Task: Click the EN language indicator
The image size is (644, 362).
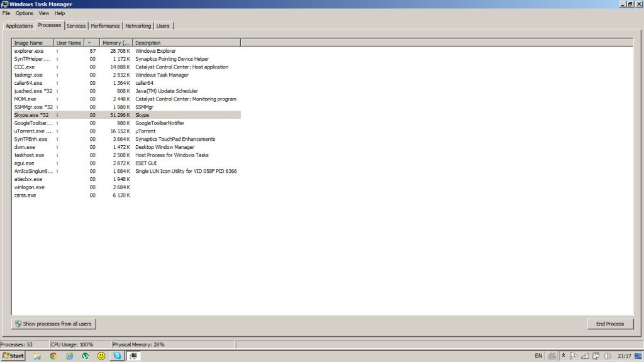Action: tap(538, 356)
